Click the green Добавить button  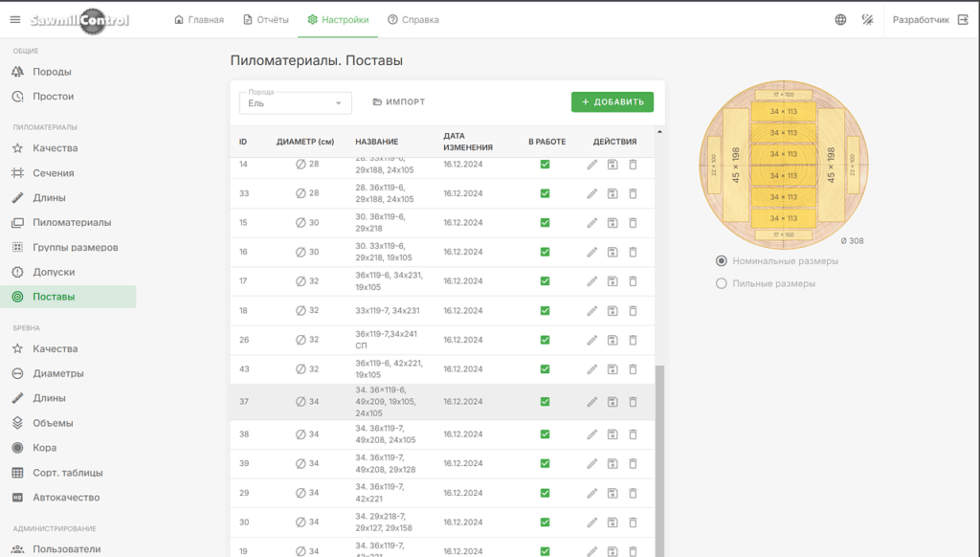612,101
